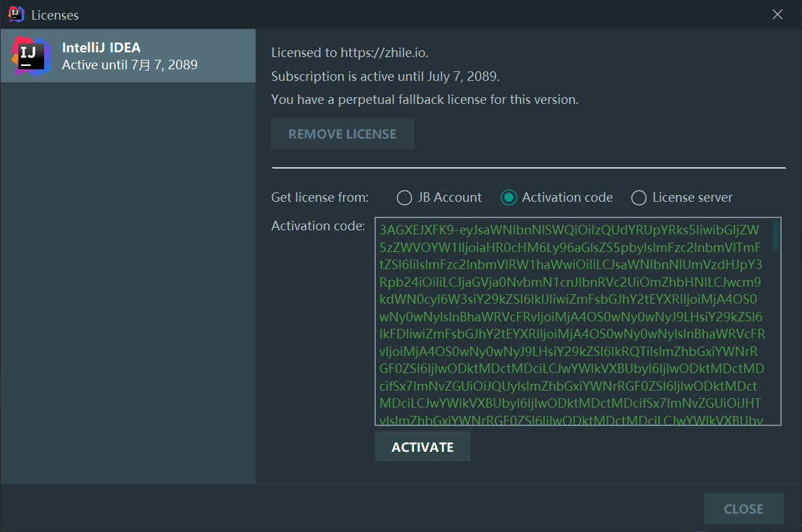Select the IntelliJ IDEA entry name in product list
Screen dimensions: 802x532
[101, 48]
